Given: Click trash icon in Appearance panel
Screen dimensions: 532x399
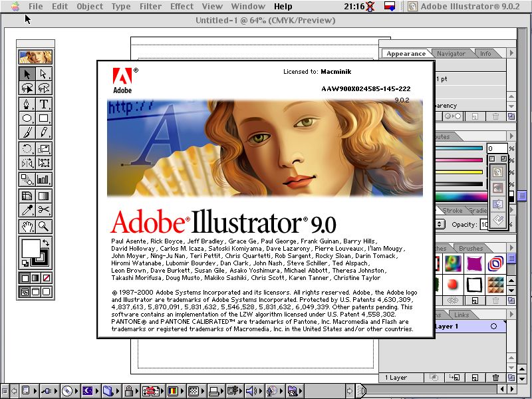Looking at the screenshot, I should coord(495,116).
